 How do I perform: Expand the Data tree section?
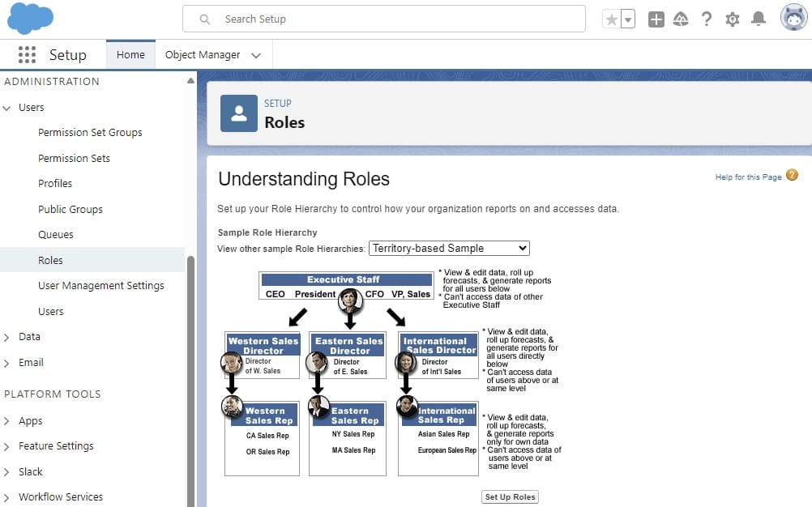6,337
